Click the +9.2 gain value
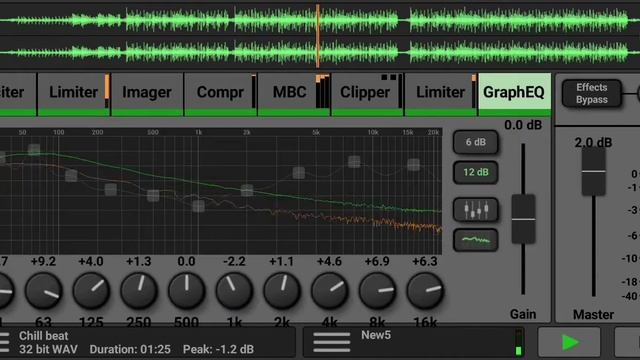The height and width of the screenshot is (360, 640). pyautogui.click(x=43, y=261)
